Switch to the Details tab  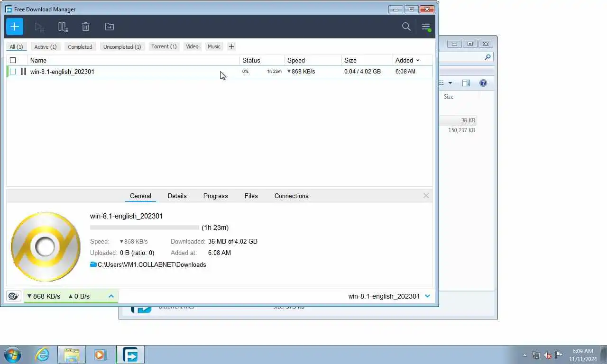pos(177,196)
